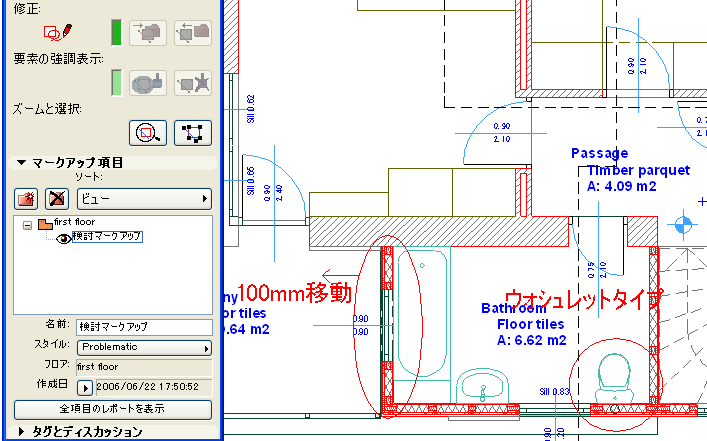The image size is (707, 441).
Task: Click the A: 6.62 m2 area text
Action: click(x=532, y=340)
